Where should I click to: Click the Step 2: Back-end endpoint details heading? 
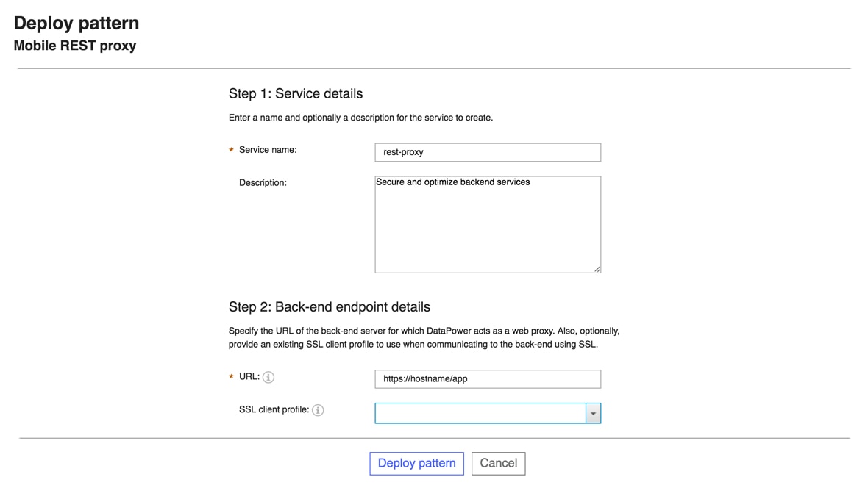(x=330, y=306)
